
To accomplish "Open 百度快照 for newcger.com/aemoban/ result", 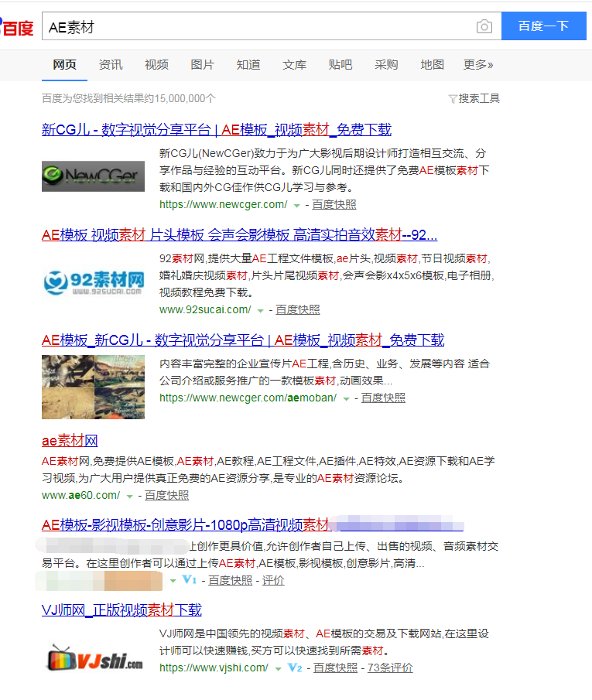I will click(x=383, y=398).
